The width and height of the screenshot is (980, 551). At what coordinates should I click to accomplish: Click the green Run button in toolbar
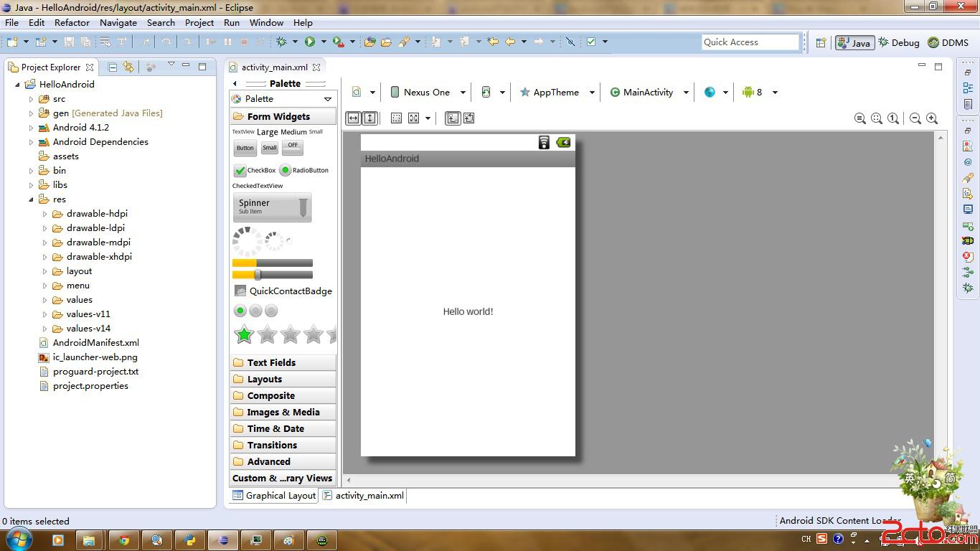[310, 42]
